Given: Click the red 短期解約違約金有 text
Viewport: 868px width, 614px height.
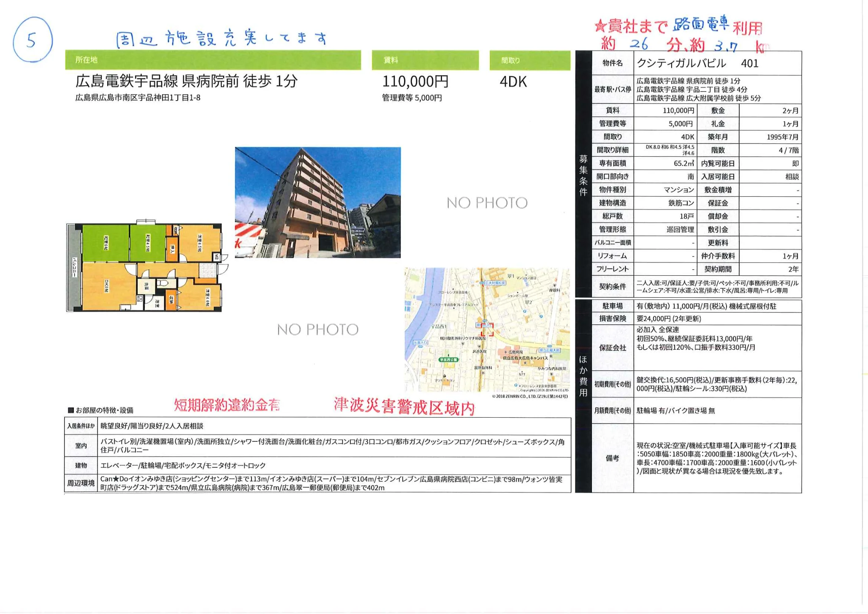Looking at the screenshot, I should click(x=227, y=405).
